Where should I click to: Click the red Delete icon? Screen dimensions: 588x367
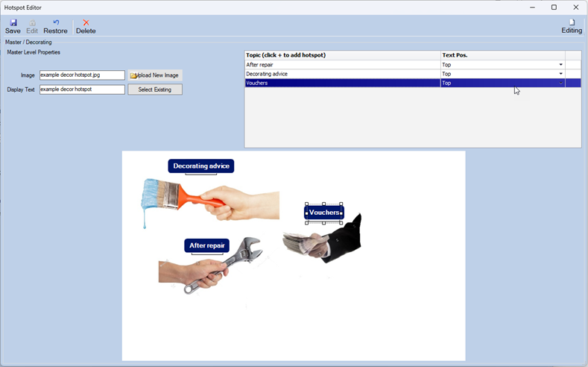click(x=86, y=23)
